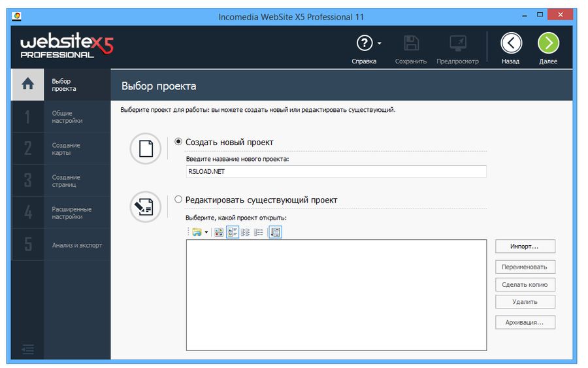Image resolution: width=588 pixels, height=368 pixels.
Task: Click the app icon in the title bar
Action: 16,16
